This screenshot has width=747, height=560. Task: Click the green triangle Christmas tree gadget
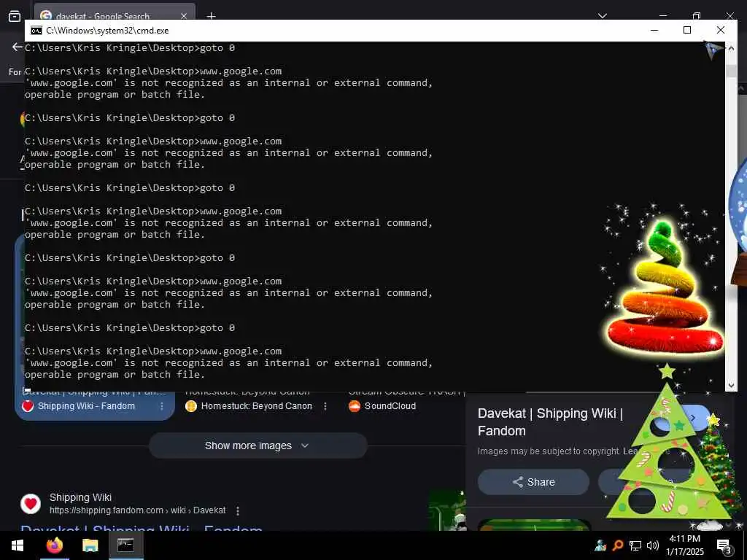(x=667, y=448)
